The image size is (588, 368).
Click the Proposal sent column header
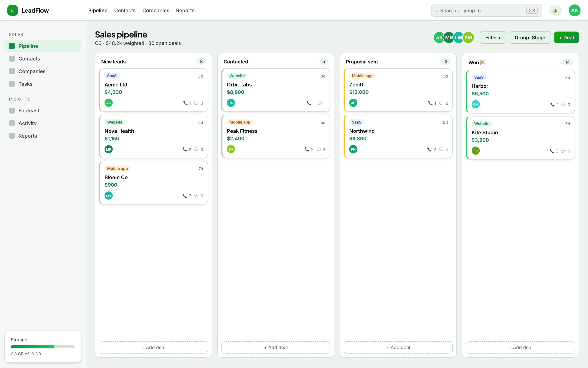[x=362, y=62]
